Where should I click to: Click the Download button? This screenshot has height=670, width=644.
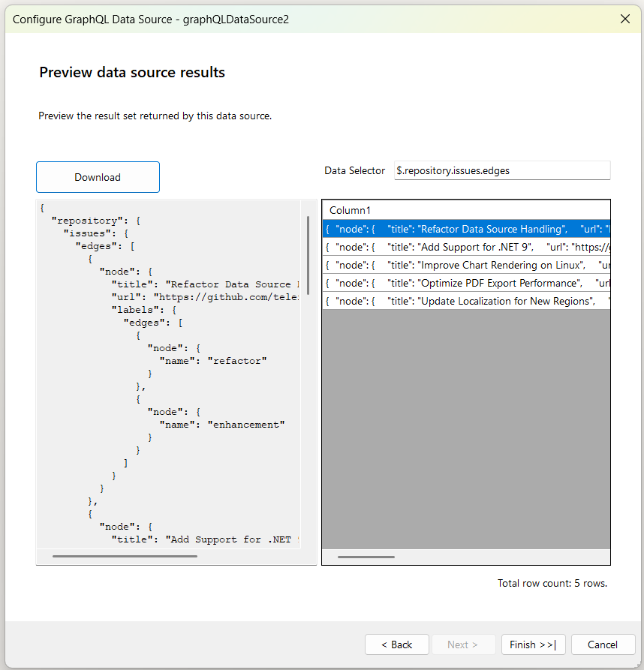(x=98, y=177)
